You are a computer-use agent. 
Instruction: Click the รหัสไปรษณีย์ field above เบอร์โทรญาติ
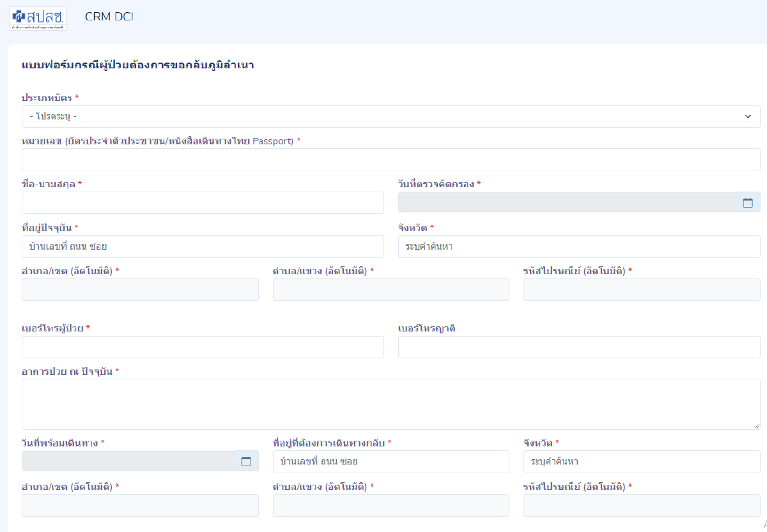(x=642, y=289)
